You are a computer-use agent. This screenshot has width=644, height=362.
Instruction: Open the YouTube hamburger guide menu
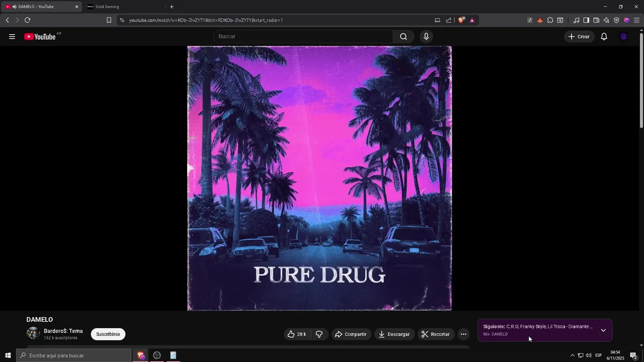point(12,37)
